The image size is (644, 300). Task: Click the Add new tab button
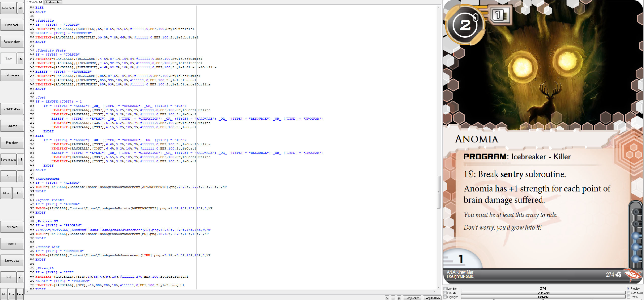(x=53, y=2)
